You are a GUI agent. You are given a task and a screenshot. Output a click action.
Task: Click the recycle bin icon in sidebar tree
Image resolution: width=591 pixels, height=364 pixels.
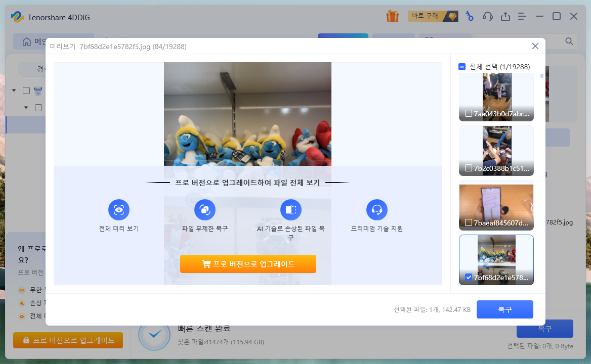(37, 90)
